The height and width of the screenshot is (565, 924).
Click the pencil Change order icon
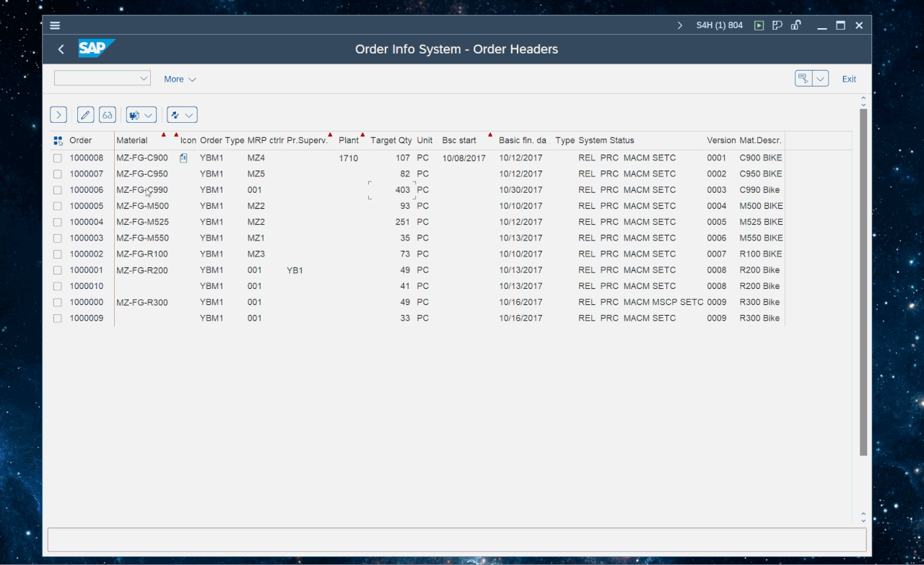click(86, 115)
